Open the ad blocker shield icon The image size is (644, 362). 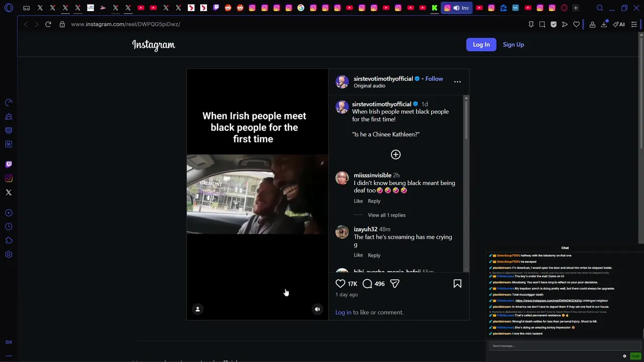coord(553,24)
